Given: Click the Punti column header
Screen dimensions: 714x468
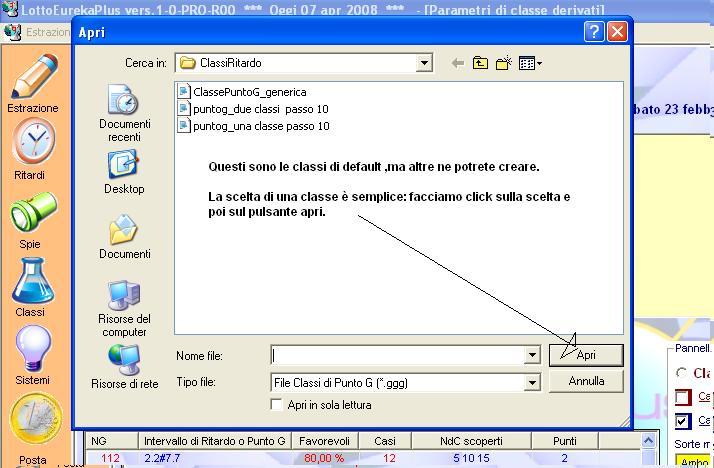Looking at the screenshot, I should (x=565, y=441).
